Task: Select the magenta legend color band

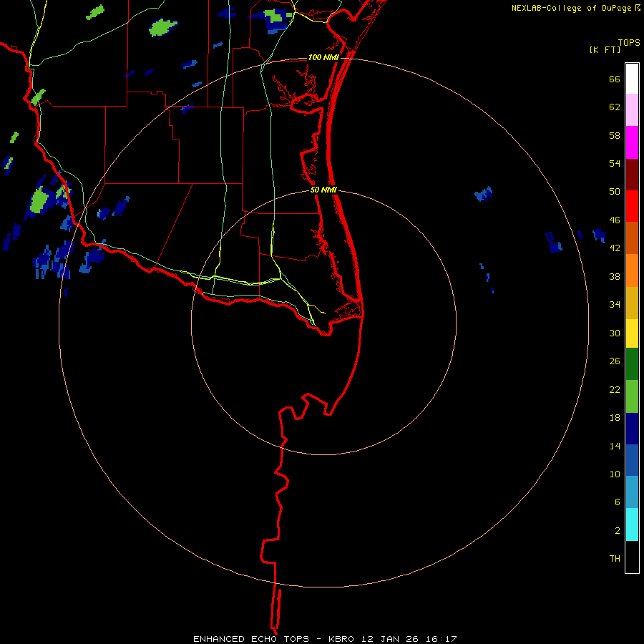Action: (x=632, y=142)
